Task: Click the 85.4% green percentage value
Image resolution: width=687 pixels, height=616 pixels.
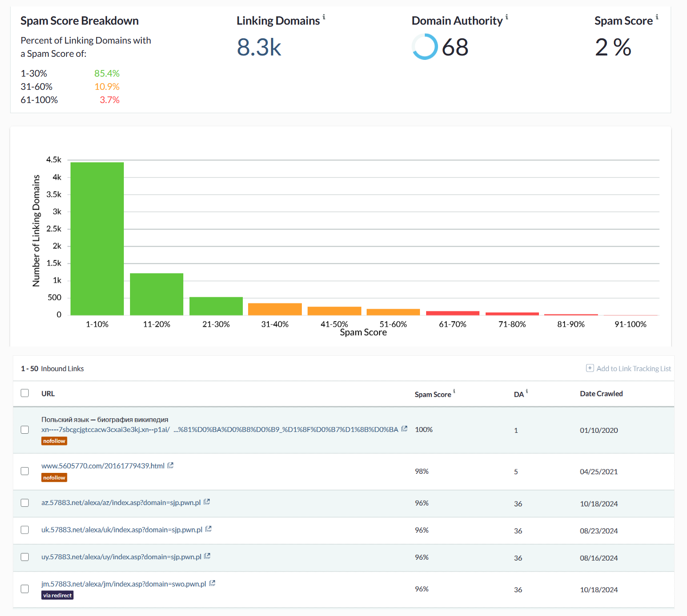Action: pyautogui.click(x=107, y=74)
